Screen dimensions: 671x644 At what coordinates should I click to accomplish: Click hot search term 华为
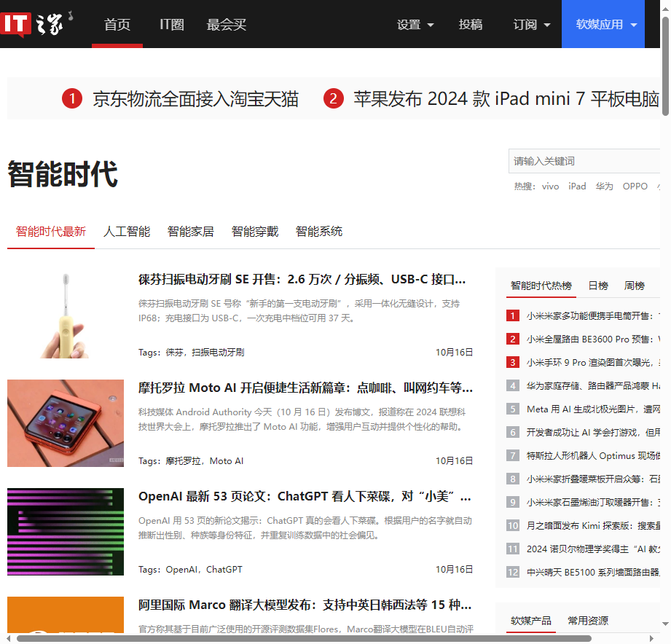pos(604,186)
